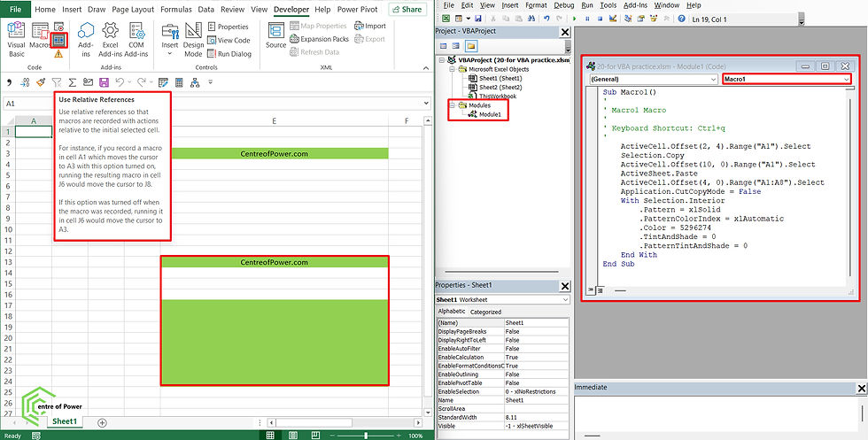Switch to the Formulas ribbon tab
Viewport: 868px width, 440px height.
176,10
